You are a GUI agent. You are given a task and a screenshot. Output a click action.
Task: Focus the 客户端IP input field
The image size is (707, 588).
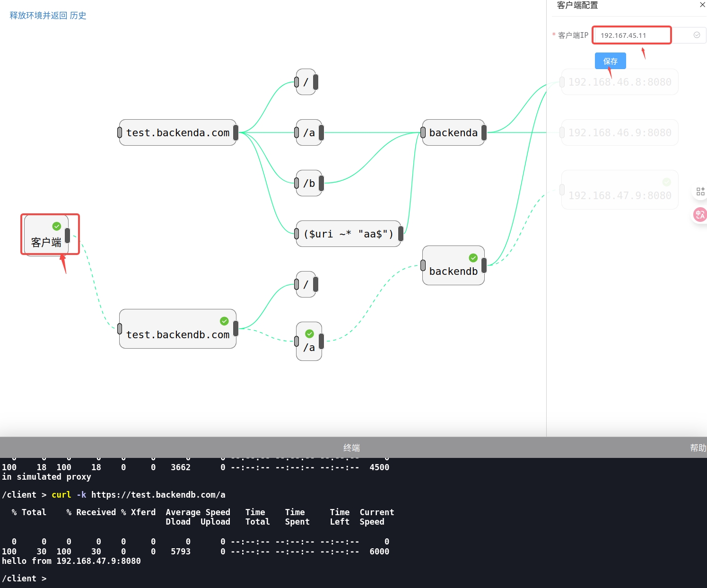click(631, 35)
